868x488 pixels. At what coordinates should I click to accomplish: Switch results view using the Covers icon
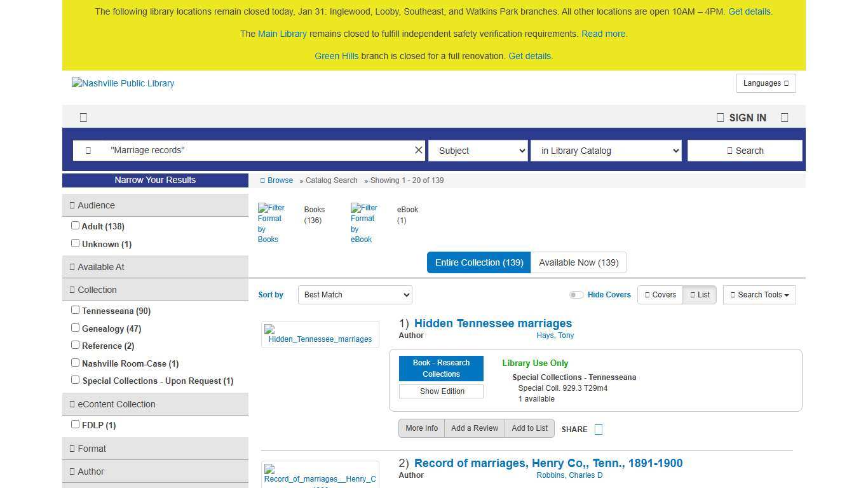(x=660, y=294)
